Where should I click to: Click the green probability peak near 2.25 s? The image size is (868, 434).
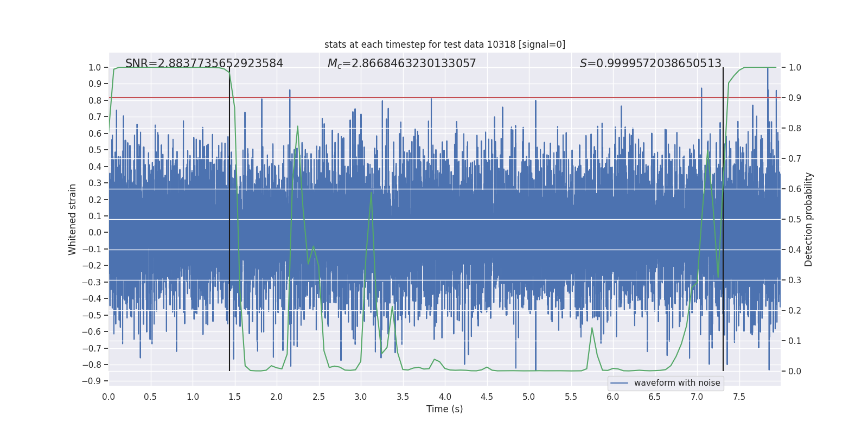(298, 126)
